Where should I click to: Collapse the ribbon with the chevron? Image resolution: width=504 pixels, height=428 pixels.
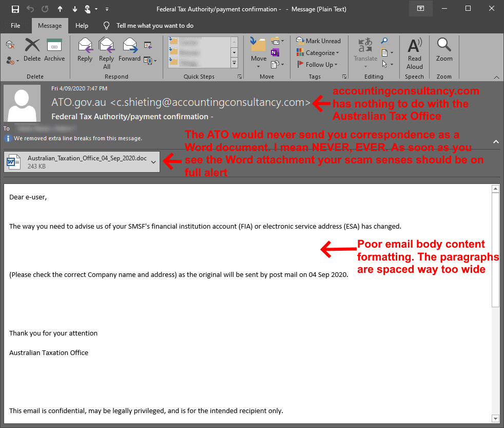coord(497,77)
